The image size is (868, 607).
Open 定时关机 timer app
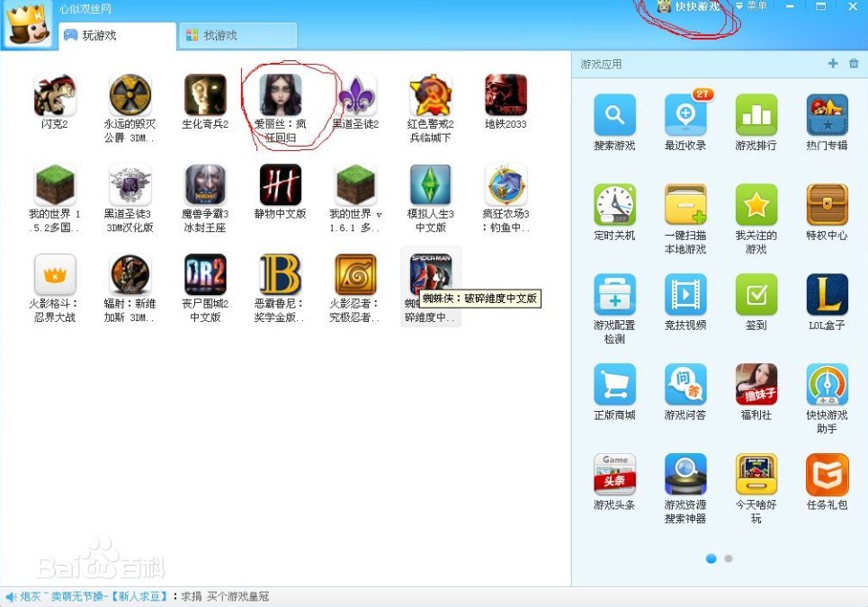coord(614,205)
